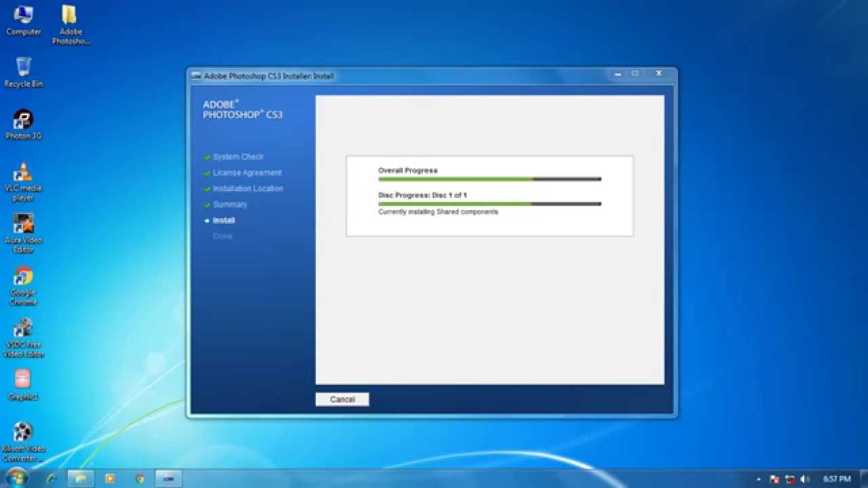The height and width of the screenshot is (488, 868).
Task: Click the Summary step in sidebar
Action: coord(230,204)
